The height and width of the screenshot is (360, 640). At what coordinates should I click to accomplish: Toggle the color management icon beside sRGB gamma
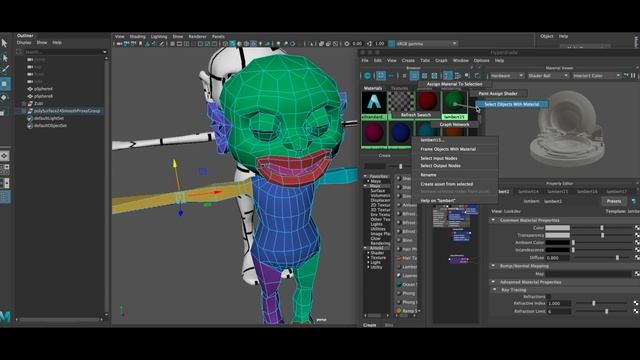[391, 44]
